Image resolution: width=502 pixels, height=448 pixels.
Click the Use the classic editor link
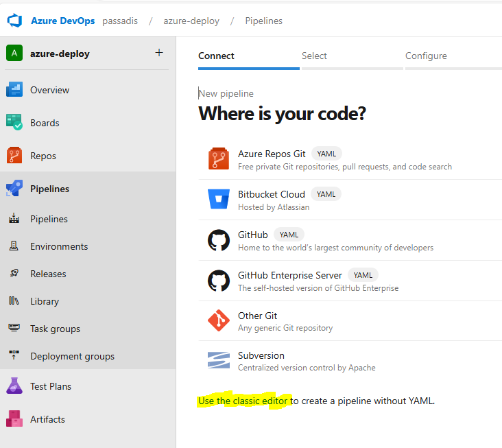click(x=243, y=401)
